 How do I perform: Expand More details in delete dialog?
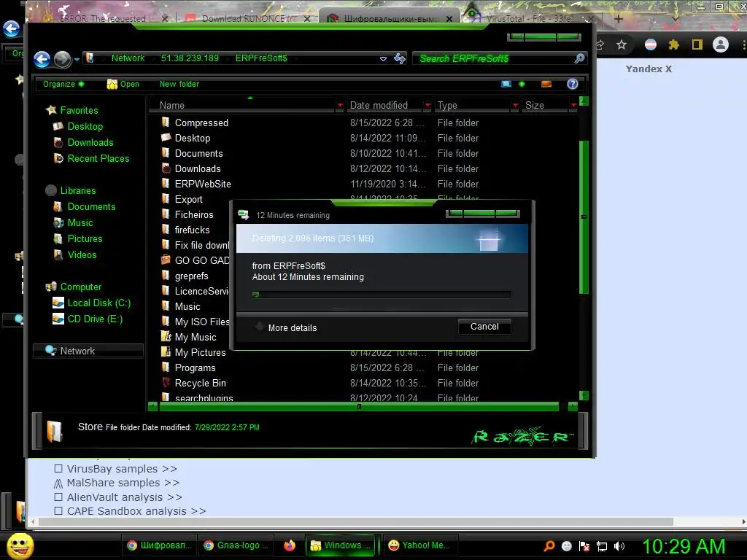click(286, 327)
